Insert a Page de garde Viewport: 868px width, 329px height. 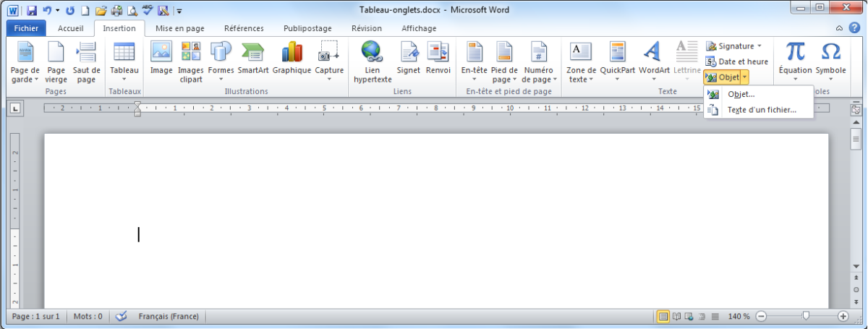click(25, 62)
